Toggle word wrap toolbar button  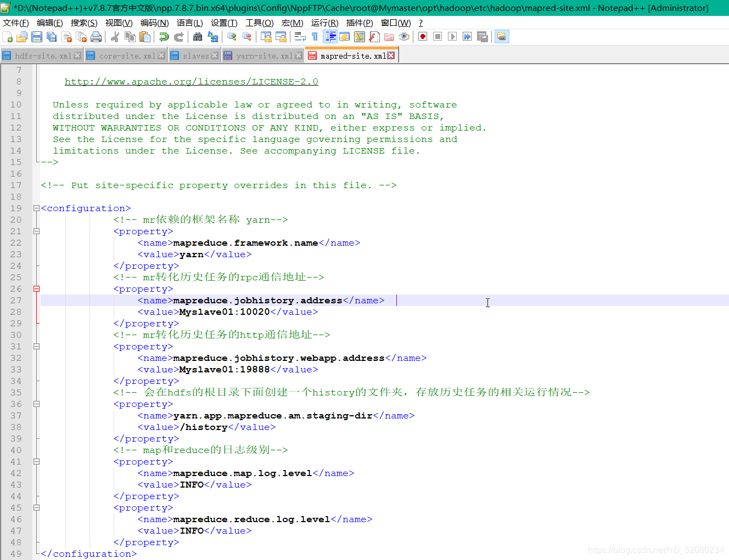300,37
